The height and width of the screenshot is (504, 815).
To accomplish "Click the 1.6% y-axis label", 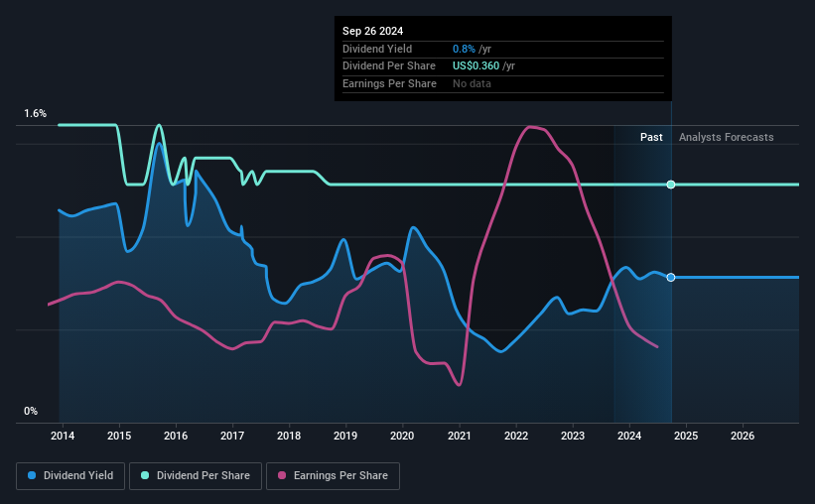I will click(x=36, y=113).
